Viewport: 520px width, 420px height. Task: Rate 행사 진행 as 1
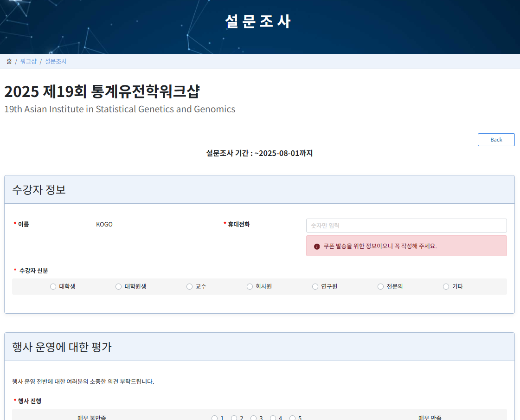pyautogui.click(x=215, y=418)
